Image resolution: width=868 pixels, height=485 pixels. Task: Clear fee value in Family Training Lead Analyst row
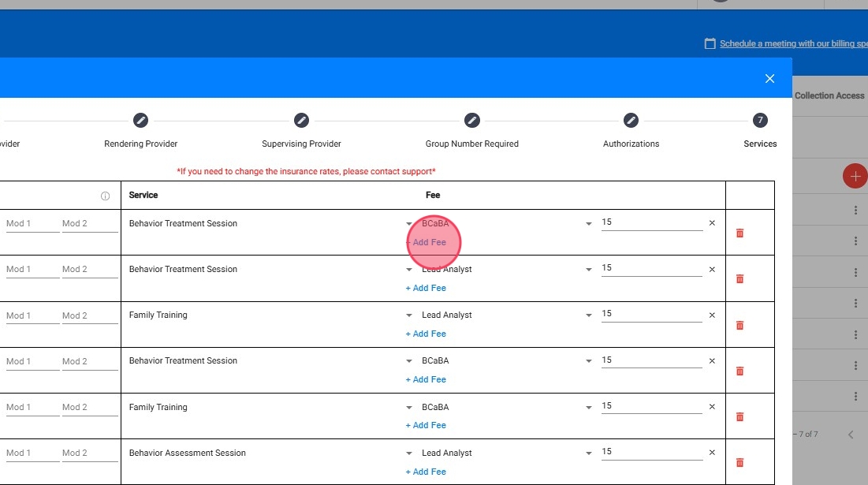(x=712, y=315)
